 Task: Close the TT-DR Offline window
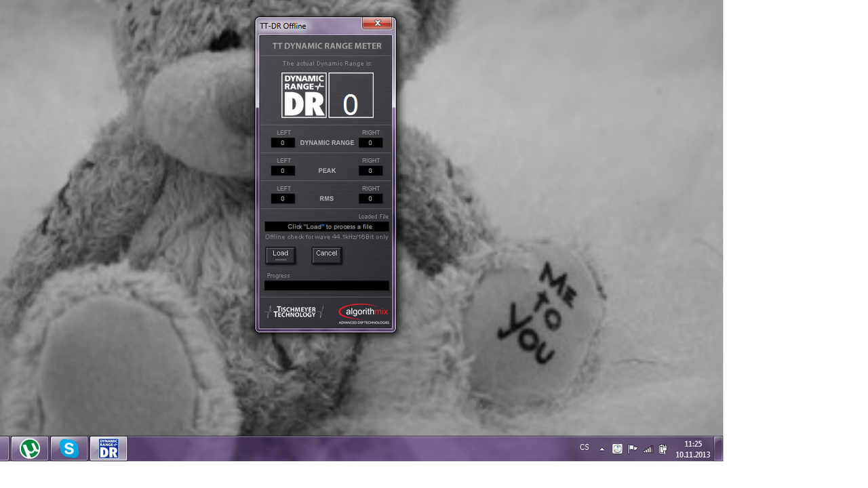pyautogui.click(x=376, y=24)
